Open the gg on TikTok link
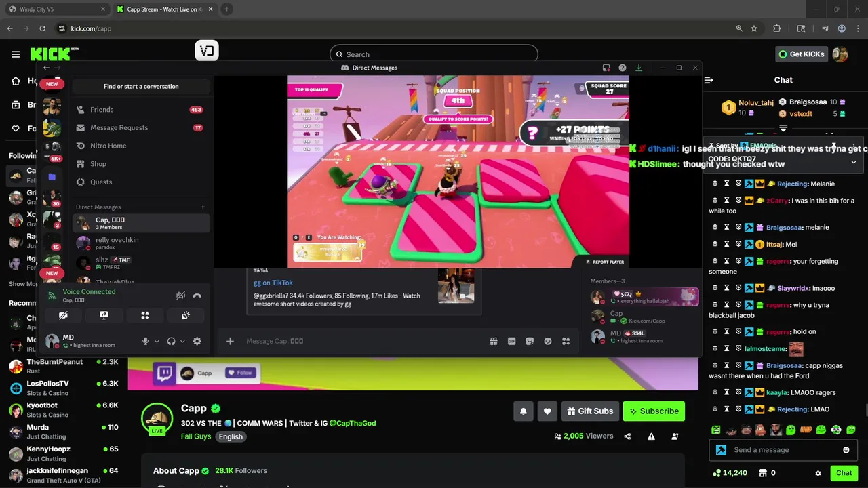This screenshot has height=488, width=868. 273,283
